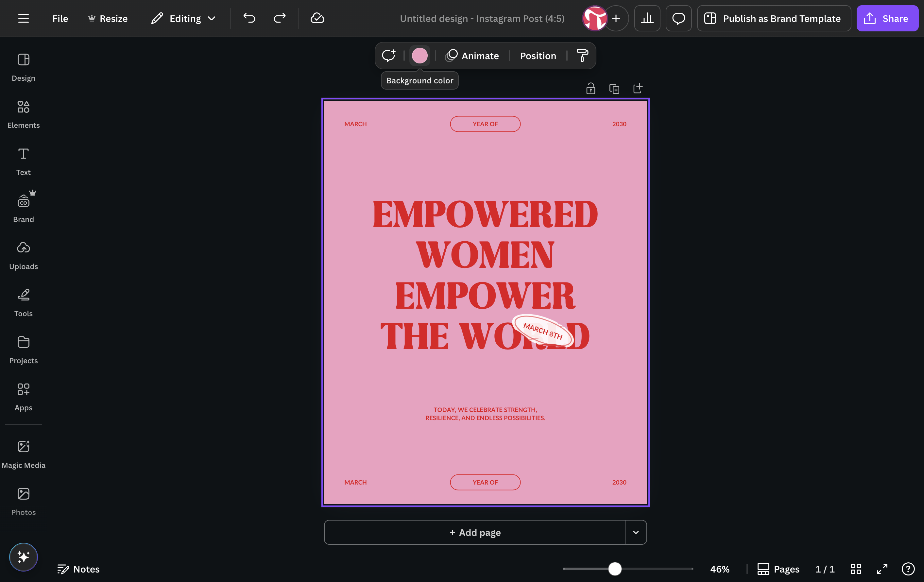Add collaborators with the plus button

point(616,18)
